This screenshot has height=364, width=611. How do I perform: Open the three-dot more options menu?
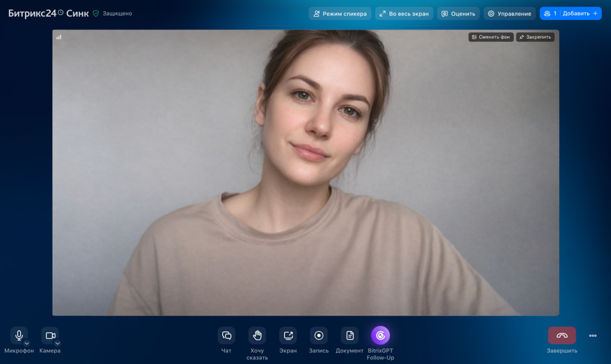click(x=593, y=335)
